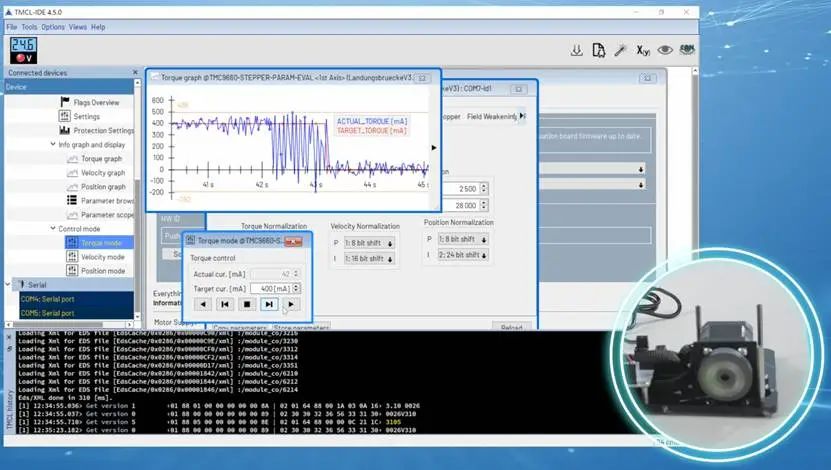Click the firmware download arrow toolbar icon
This screenshot has height=470, width=831.
coord(577,50)
